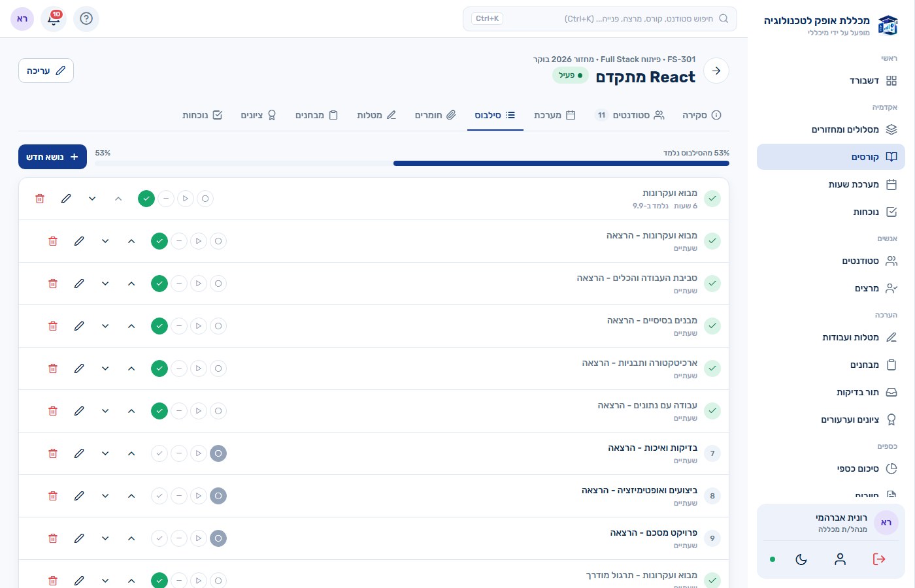Move 'עבודה עם נתונים - הרצאה' up
Screen dimensions: 915x588
[x=131, y=411]
